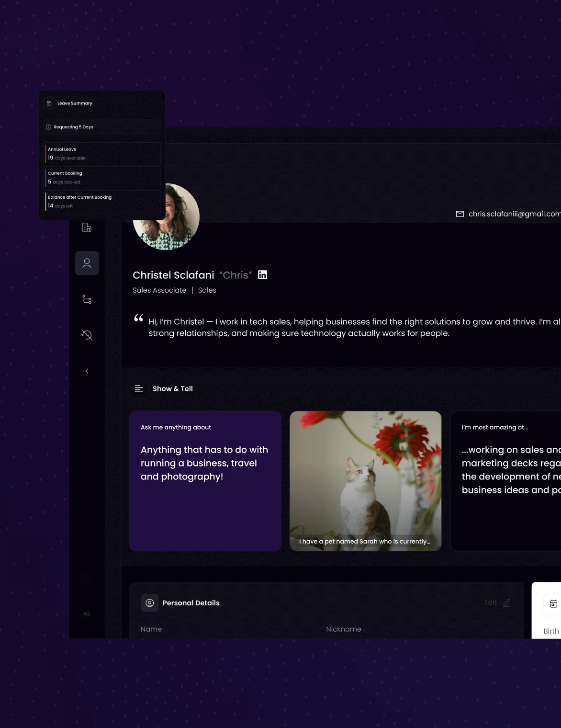The height and width of the screenshot is (728, 561).
Task: Click Edit in Personal Details
Action: (491, 603)
